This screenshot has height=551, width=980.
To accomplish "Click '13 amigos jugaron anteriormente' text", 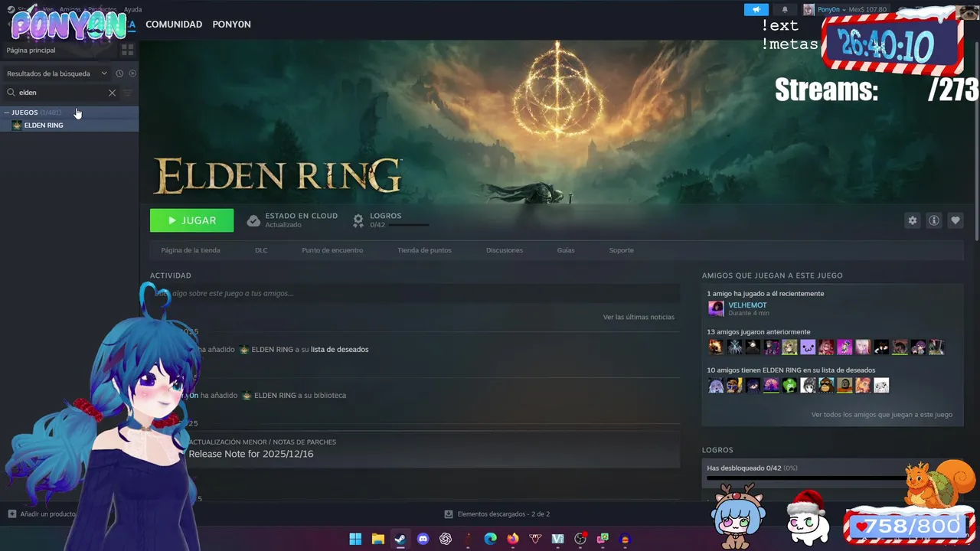I will click(759, 332).
